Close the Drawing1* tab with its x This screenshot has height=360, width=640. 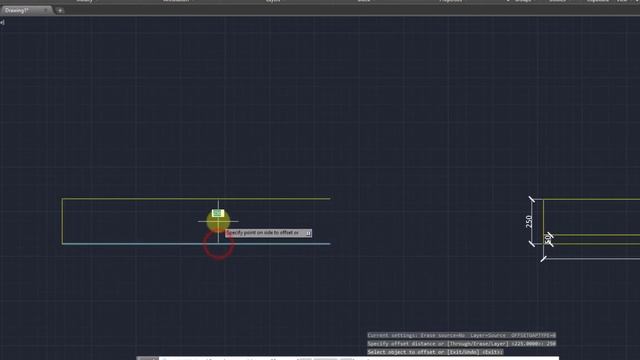tap(45, 10)
